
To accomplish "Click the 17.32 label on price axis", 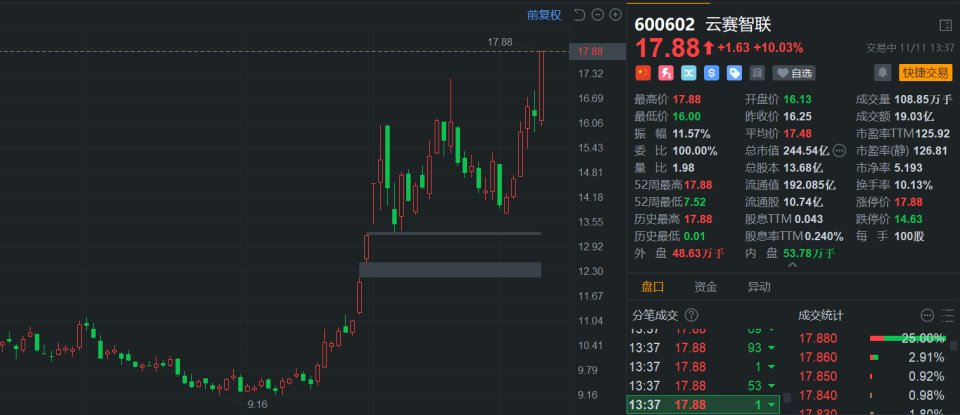I will click(590, 74).
